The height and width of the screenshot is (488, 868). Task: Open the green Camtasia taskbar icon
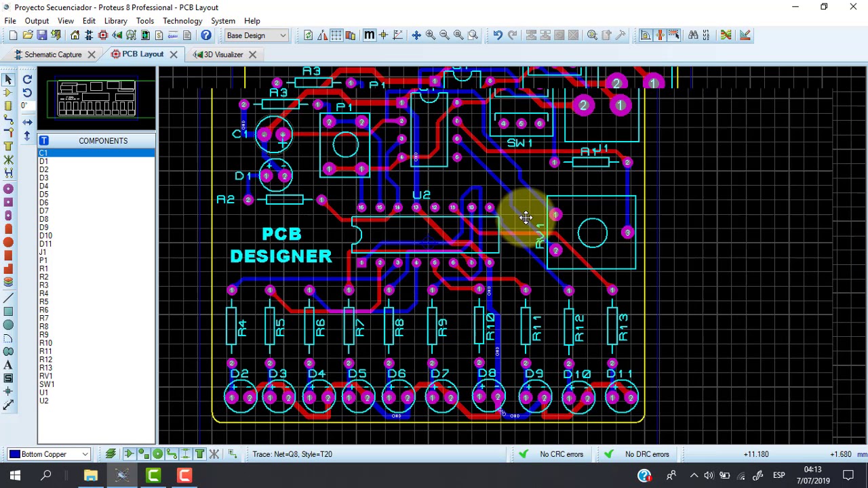(153, 476)
